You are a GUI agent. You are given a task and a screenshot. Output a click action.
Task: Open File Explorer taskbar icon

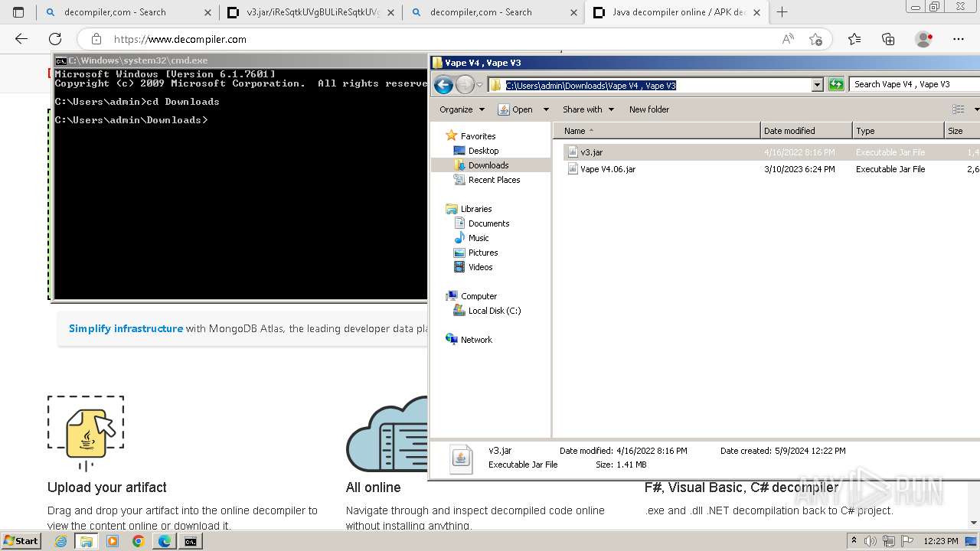pos(87,541)
